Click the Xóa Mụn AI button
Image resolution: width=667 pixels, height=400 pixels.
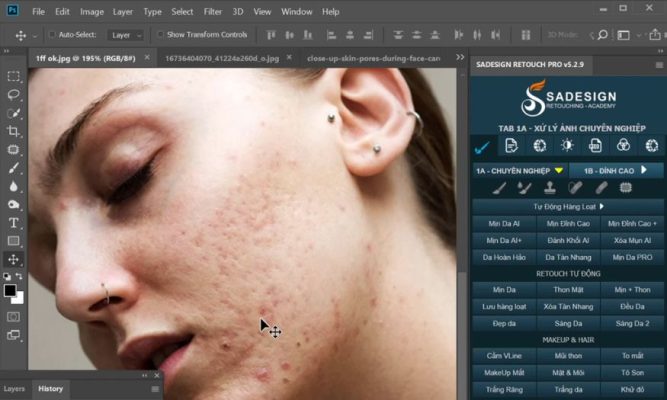pos(632,240)
